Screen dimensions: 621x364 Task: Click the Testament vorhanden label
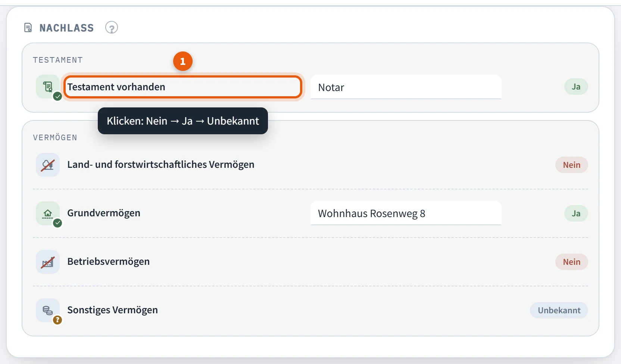(x=116, y=87)
